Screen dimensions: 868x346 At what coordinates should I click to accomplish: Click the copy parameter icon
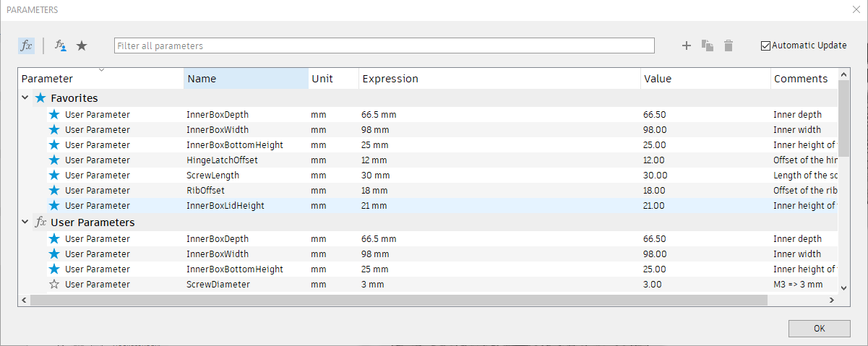pyautogui.click(x=708, y=46)
